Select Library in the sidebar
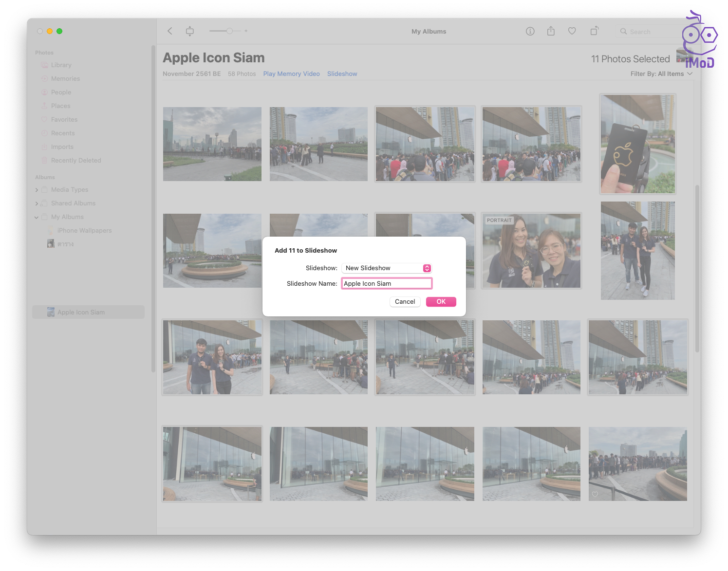728x571 pixels. (61, 65)
